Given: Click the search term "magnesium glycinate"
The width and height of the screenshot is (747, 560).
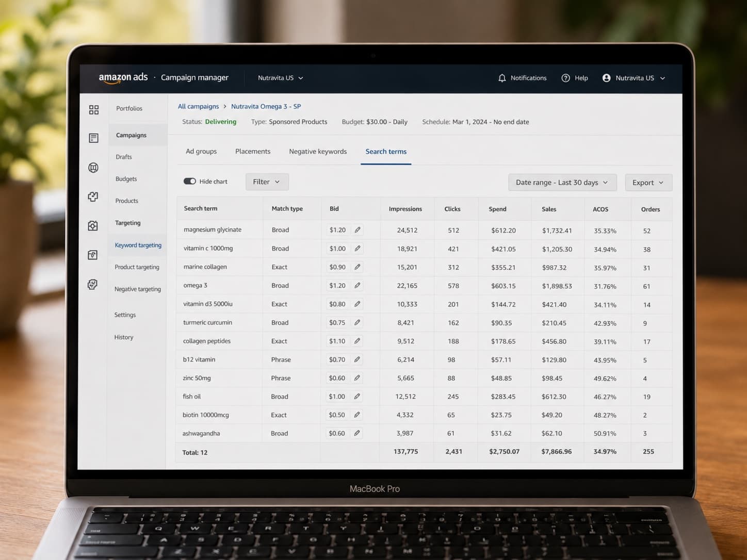Looking at the screenshot, I should tap(213, 230).
